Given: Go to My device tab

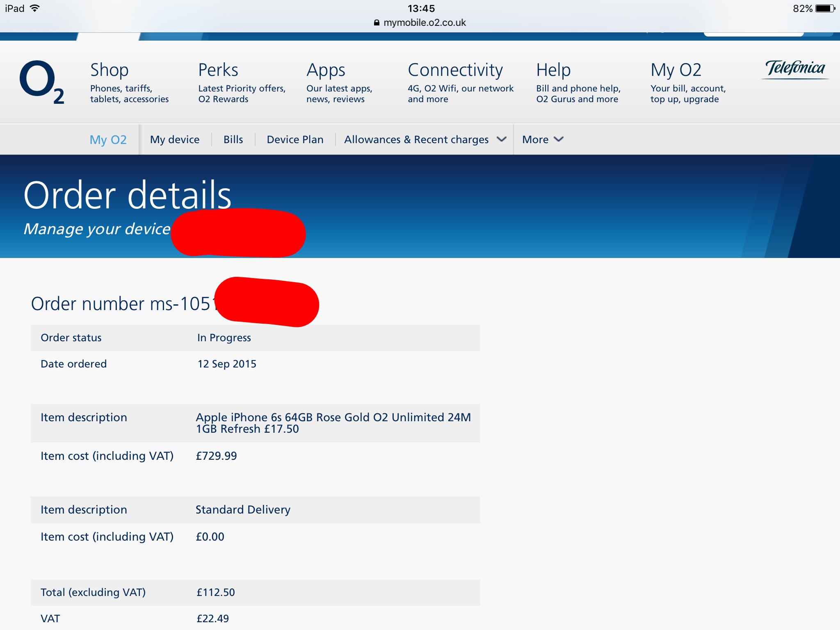Looking at the screenshot, I should point(175,139).
